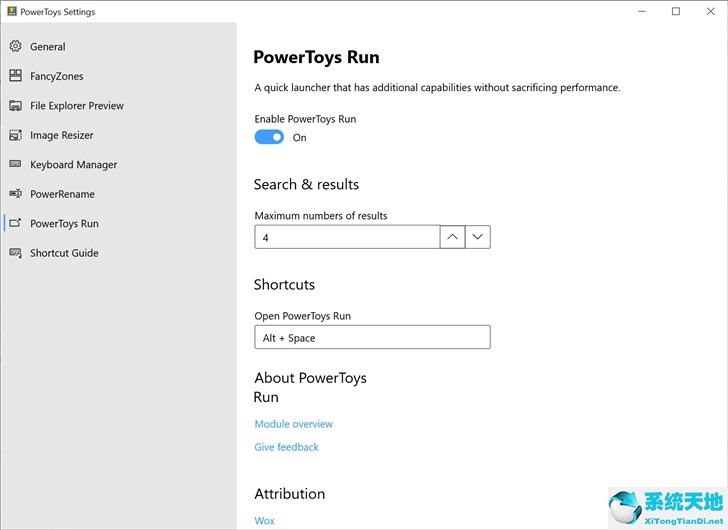The width and height of the screenshot is (728, 530).
Task: Click the Alt + Space shortcut field
Action: [x=372, y=337]
